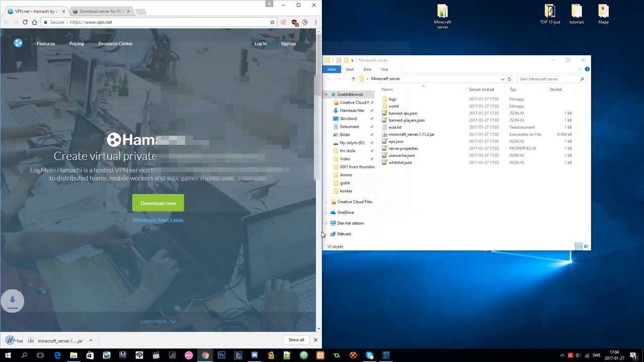
Task: Close the Chrome download bar
Action: coord(315,340)
